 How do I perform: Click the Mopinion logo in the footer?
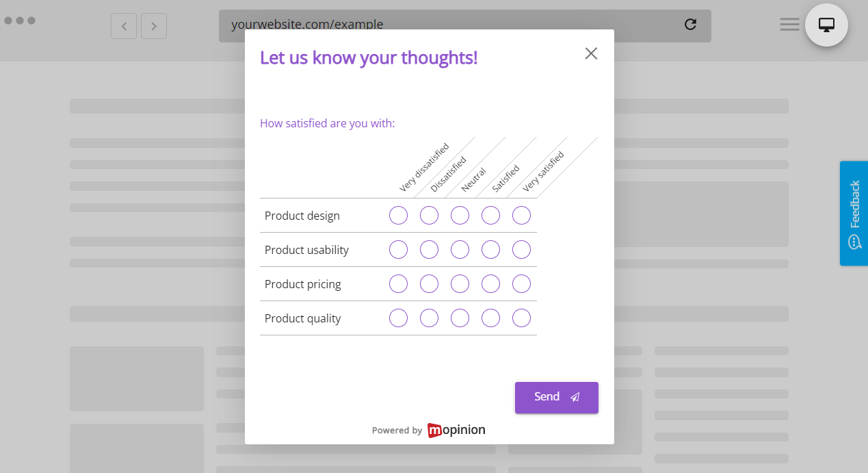[x=456, y=430]
